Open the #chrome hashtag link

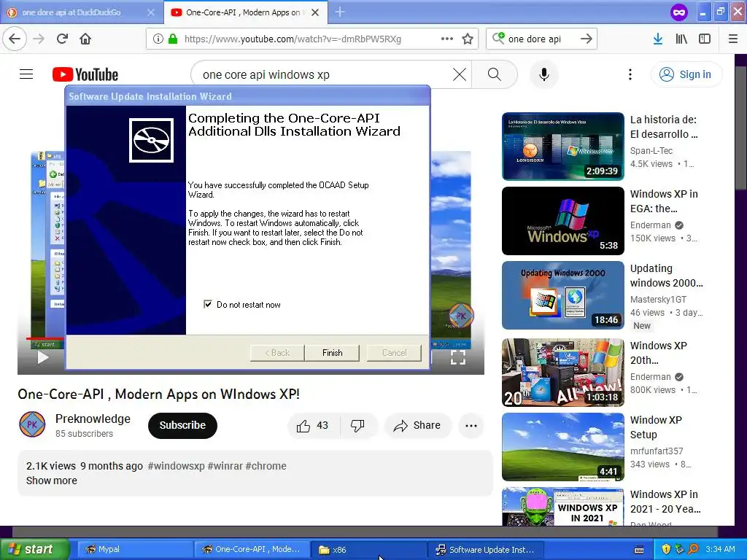[266, 466]
